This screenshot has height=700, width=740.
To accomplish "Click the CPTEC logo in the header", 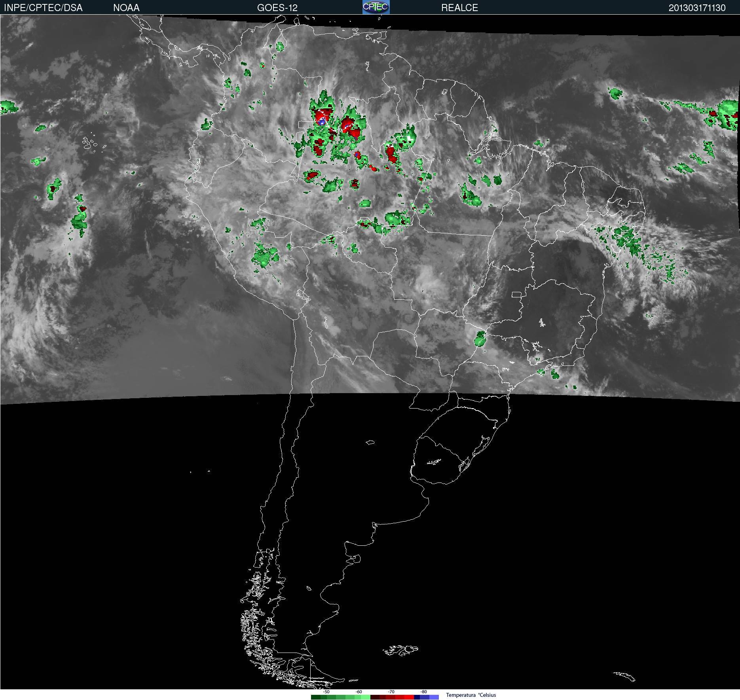I will point(376,7).
